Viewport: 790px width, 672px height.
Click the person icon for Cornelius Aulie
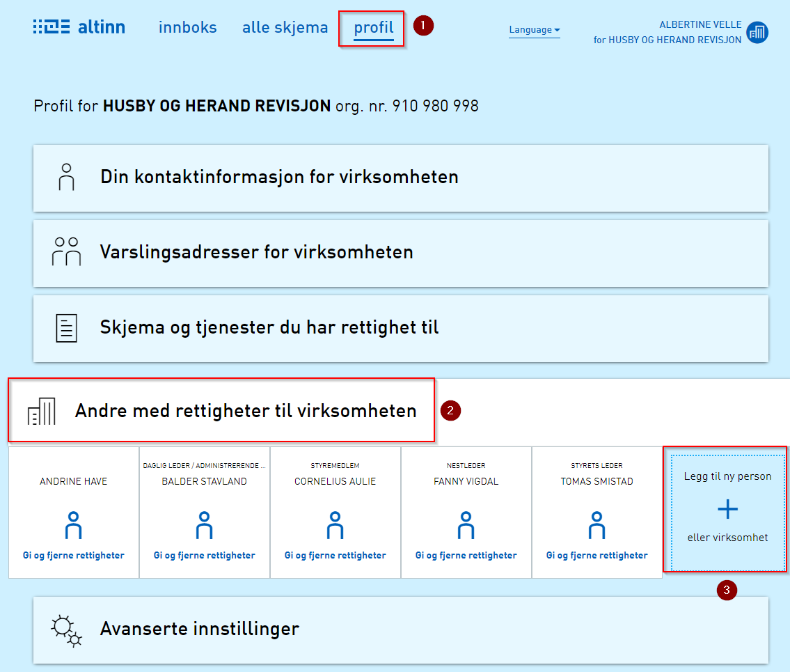pos(335,526)
